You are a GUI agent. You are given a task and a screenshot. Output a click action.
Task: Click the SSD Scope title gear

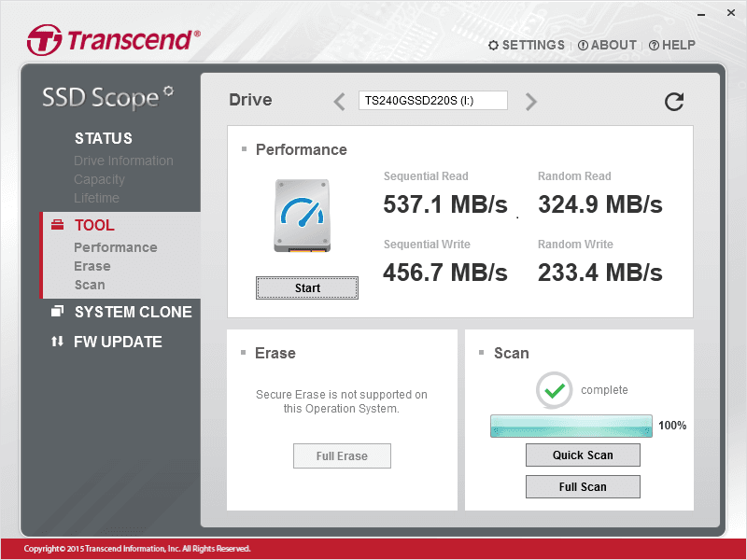tap(168, 91)
